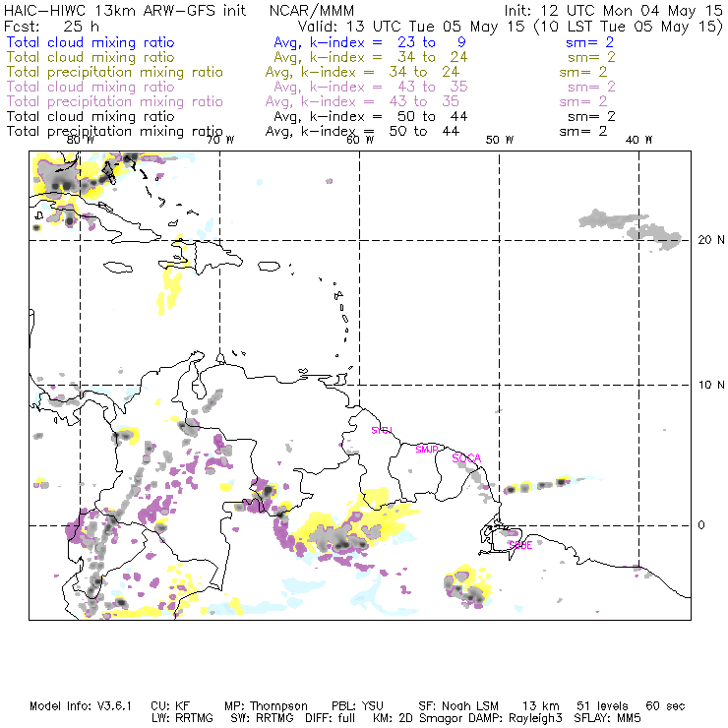Click 'Avg, k-index = 23 to 9' text
The height and width of the screenshot is (728, 728).
coord(370,42)
